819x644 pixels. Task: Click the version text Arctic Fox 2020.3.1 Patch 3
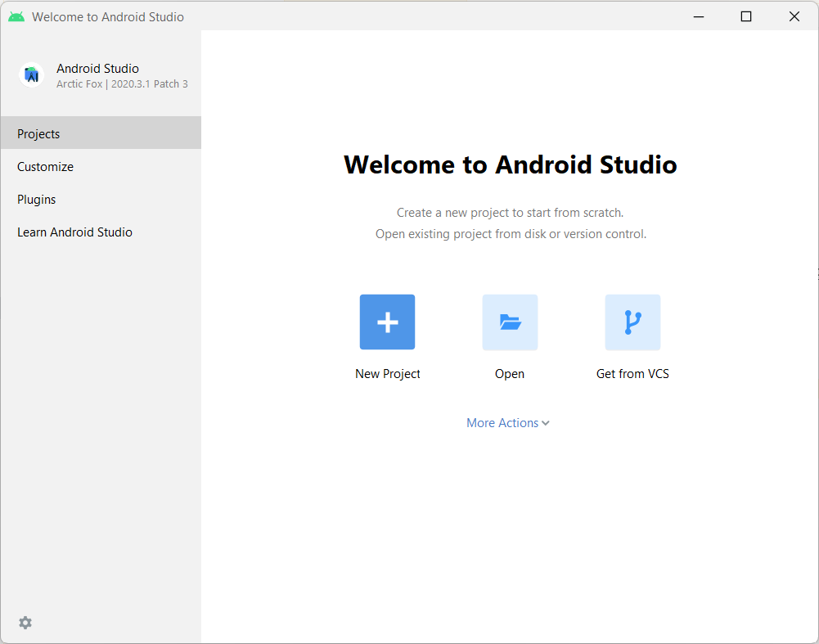[x=121, y=83]
